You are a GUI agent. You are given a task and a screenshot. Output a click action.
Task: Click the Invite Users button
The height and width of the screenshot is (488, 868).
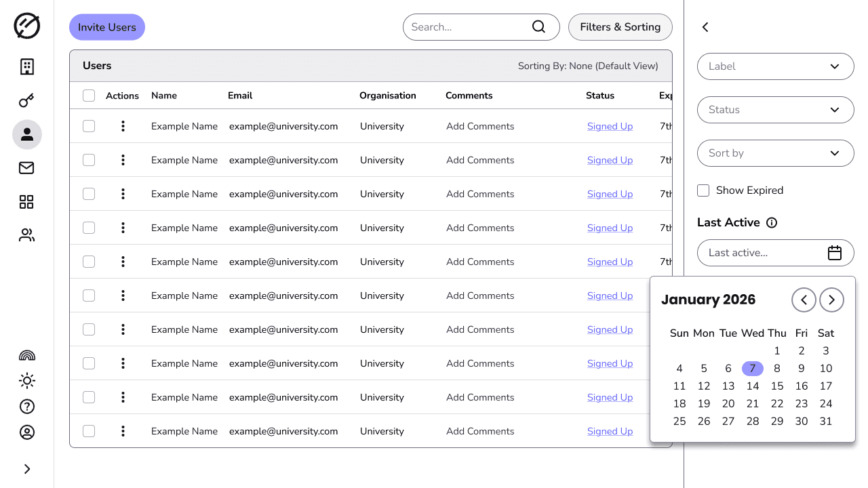click(x=107, y=27)
